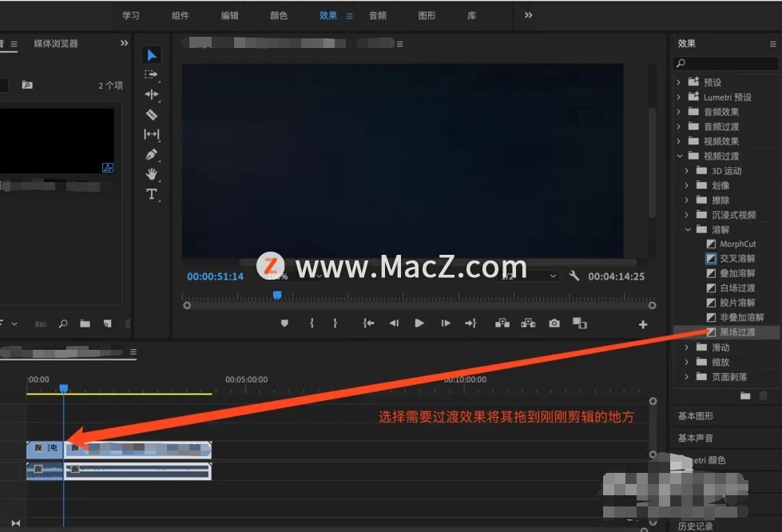Click the Lift button
782x532 pixels.
502,324
